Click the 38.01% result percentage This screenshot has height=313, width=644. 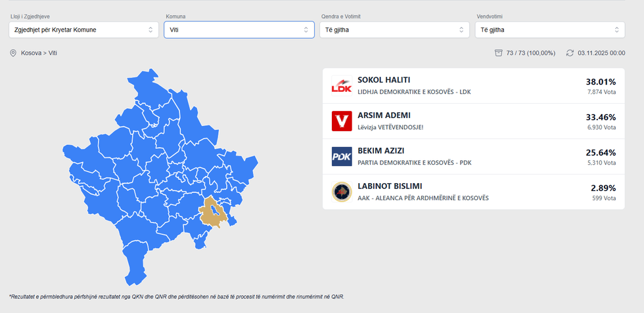click(601, 82)
